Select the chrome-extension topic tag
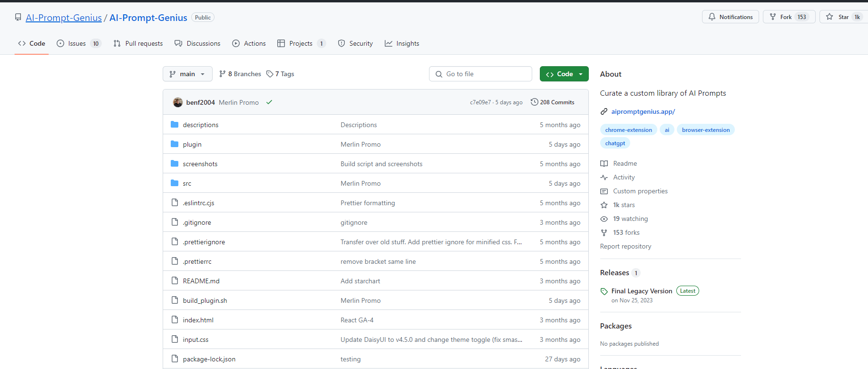This screenshot has width=868, height=369. pyautogui.click(x=629, y=130)
